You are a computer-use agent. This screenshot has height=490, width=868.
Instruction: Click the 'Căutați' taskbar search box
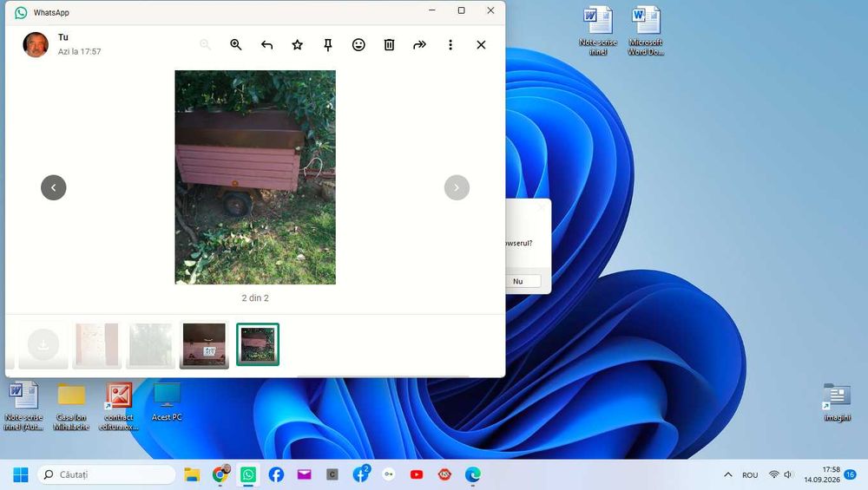[107, 474]
